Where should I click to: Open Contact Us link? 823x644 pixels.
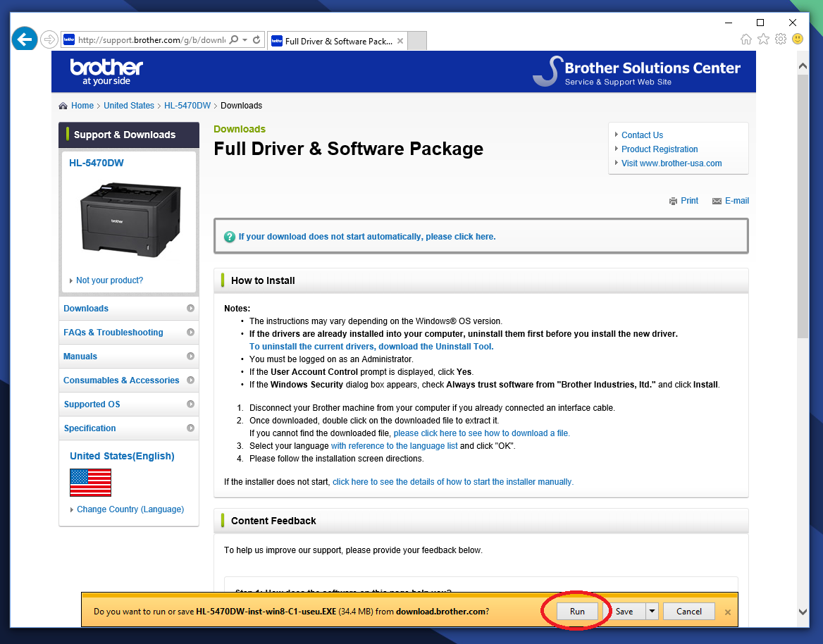(642, 135)
